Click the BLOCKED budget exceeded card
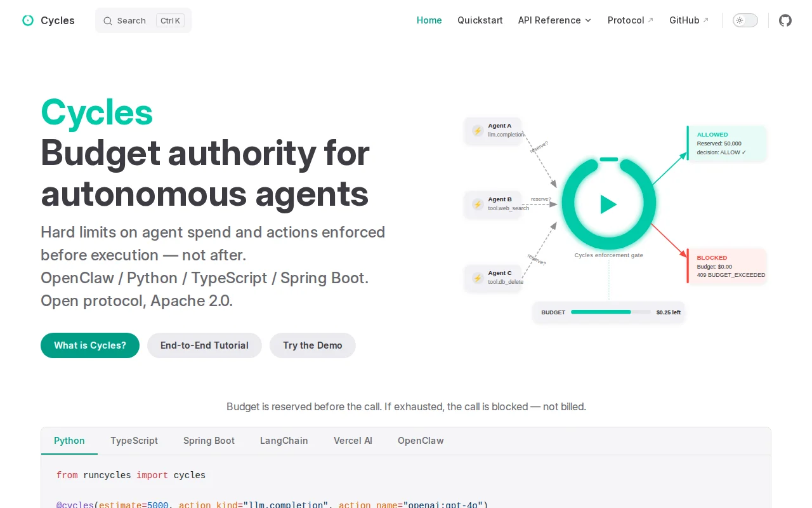 point(727,266)
